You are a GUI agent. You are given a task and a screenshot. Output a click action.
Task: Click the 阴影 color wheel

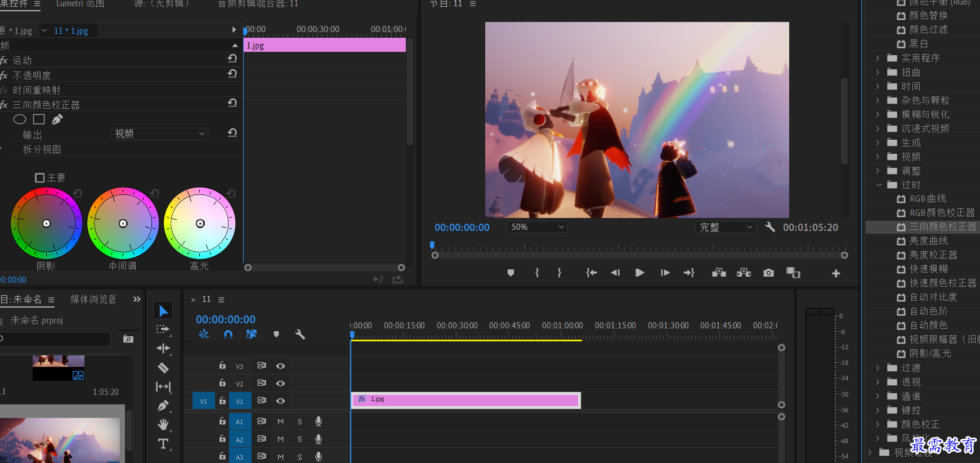tap(47, 224)
